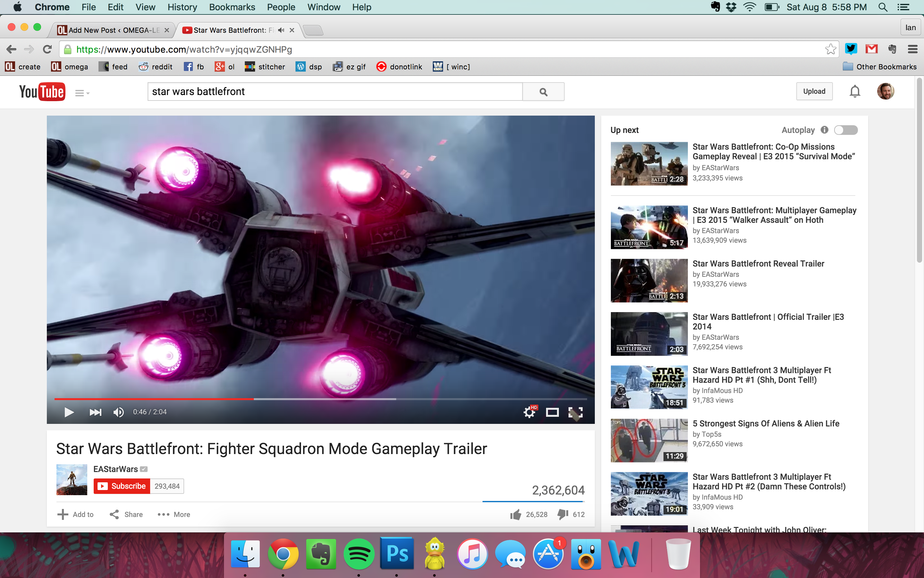
Task: Seek on the video progress bar
Action: [x=321, y=399]
